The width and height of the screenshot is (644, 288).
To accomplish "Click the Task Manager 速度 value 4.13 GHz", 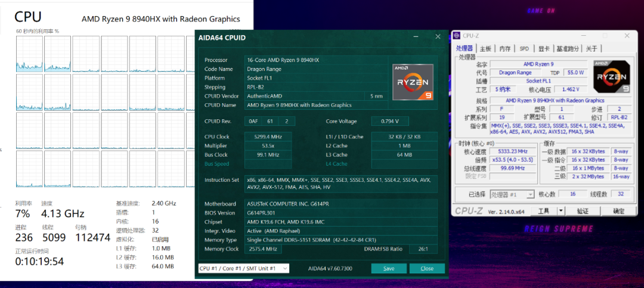I will tap(63, 213).
